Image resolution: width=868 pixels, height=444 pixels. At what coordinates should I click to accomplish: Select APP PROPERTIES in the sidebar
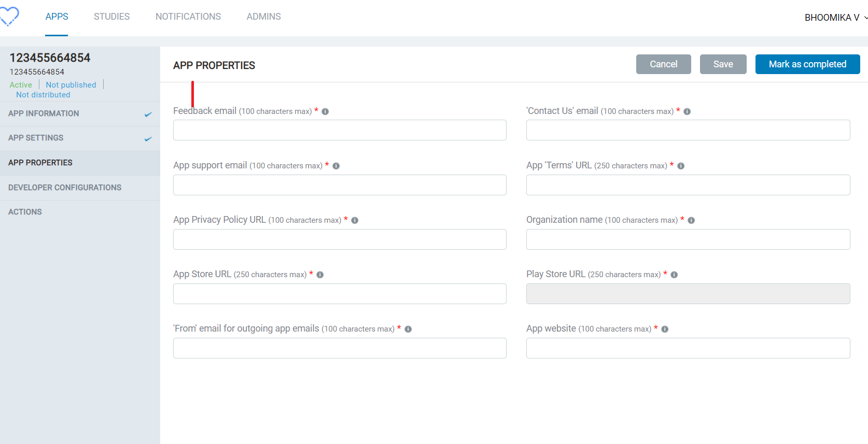coord(80,163)
